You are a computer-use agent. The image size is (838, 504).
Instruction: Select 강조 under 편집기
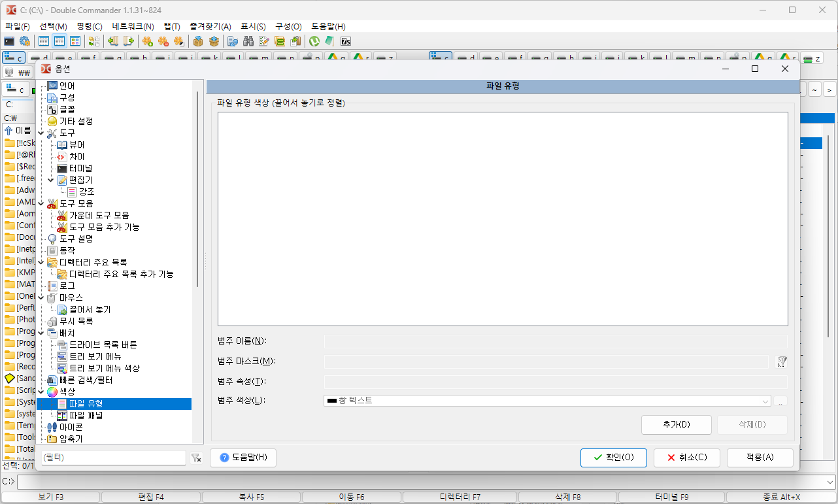[86, 192]
